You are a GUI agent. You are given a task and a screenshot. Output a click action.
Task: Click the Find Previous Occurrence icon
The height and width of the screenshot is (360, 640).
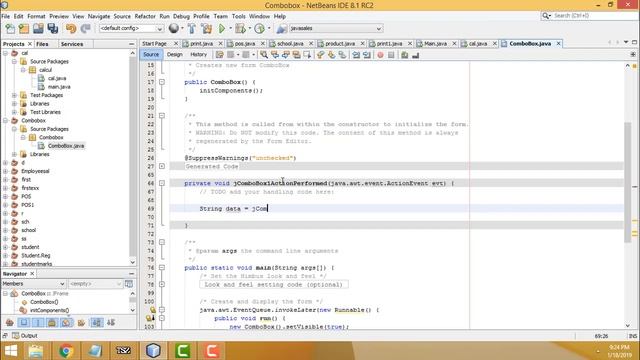point(275,55)
